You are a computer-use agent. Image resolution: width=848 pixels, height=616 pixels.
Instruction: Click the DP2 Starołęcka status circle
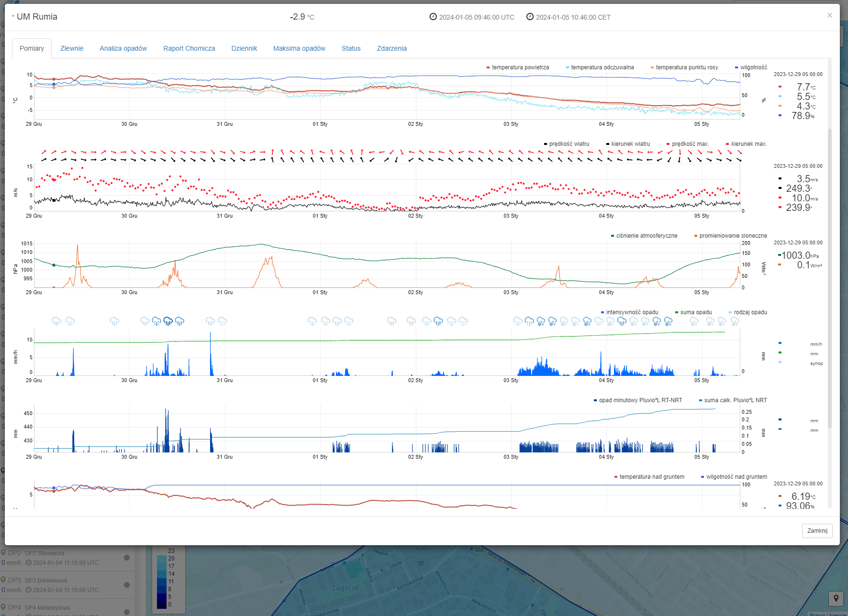[x=127, y=558]
